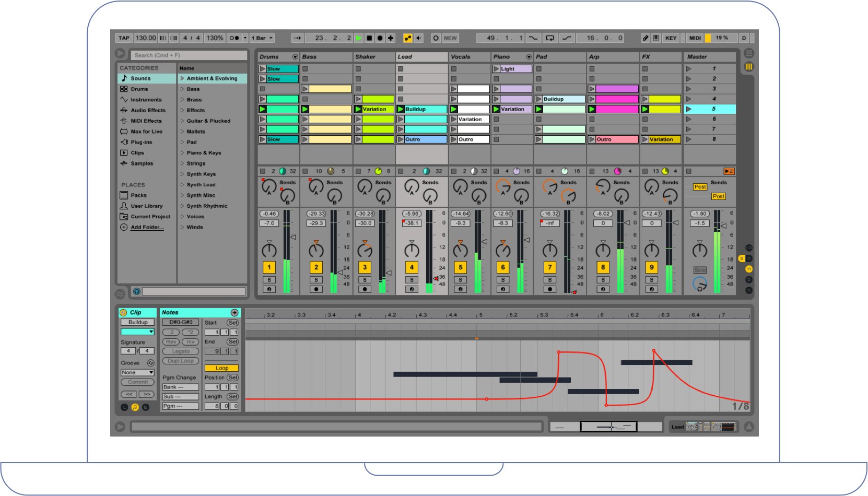Toggle the Computer MIDI Keyboard icon

tap(656, 38)
